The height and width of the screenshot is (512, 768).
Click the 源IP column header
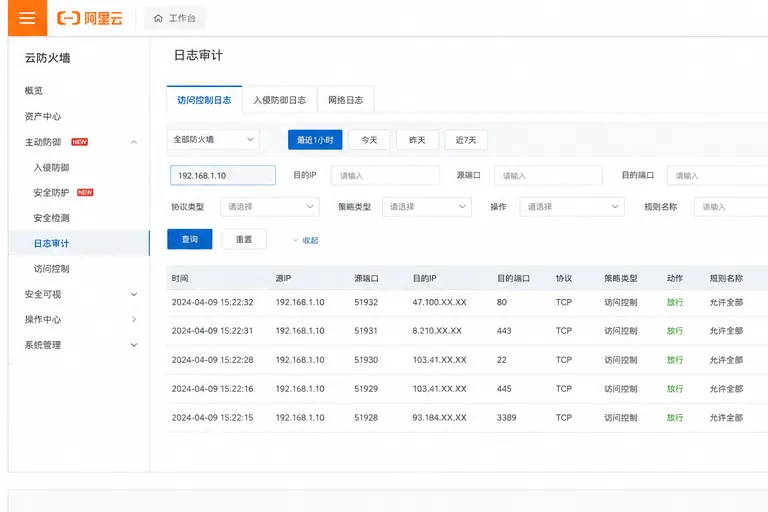pyautogui.click(x=284, y=278)
